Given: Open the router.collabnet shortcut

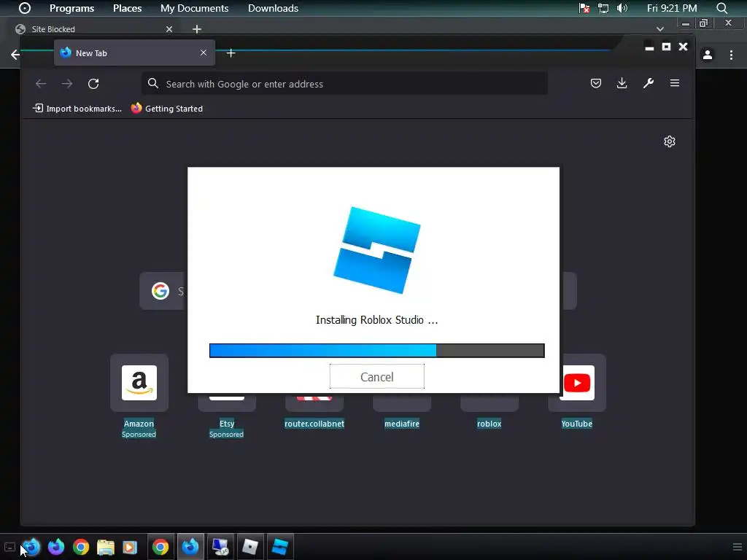Looking at the screenshot, I should [x=314, y=424].
